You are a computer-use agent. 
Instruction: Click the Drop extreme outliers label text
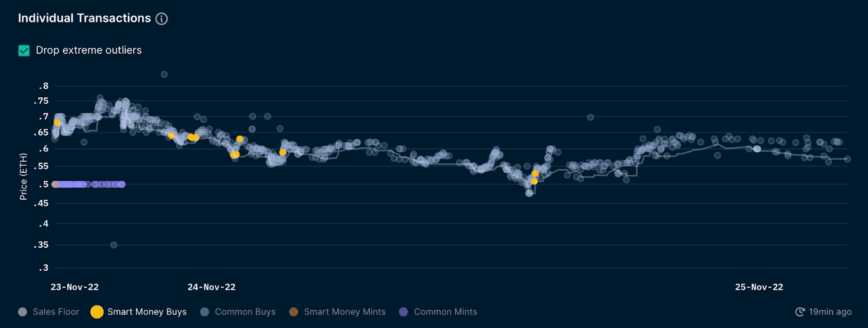pos(89,50)
